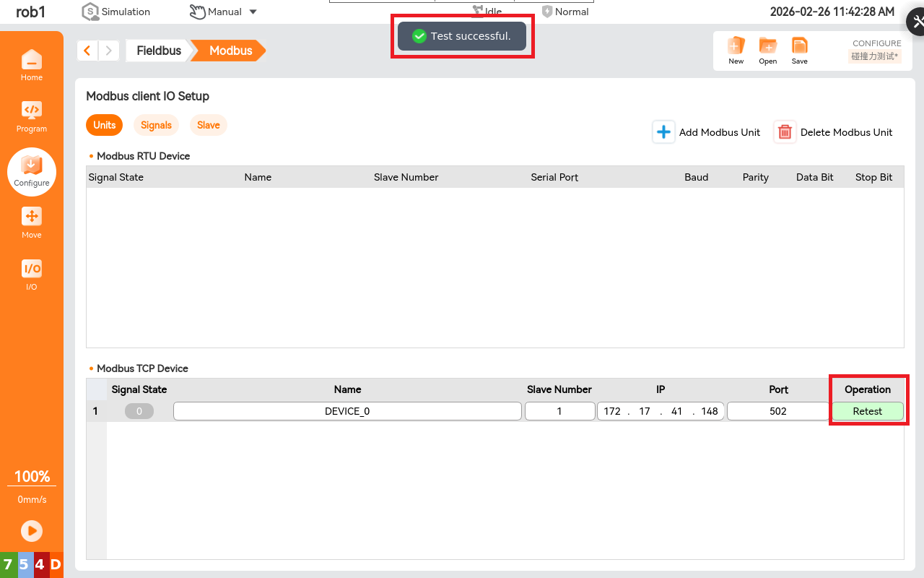Retest the DEVICE_0 connection
The width and height of the screenshot is (924, 578).
tap(867, 411)
